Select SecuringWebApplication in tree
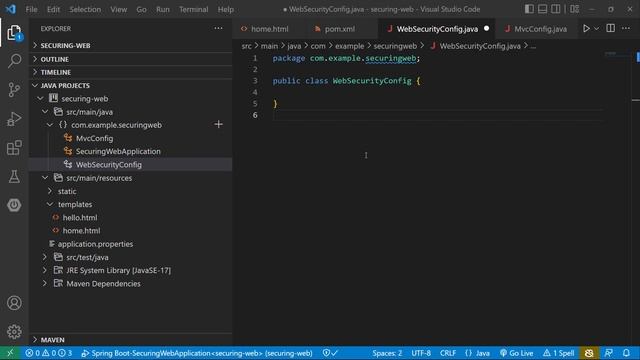The width and height of the screenshot is (640, 360). 118,151
